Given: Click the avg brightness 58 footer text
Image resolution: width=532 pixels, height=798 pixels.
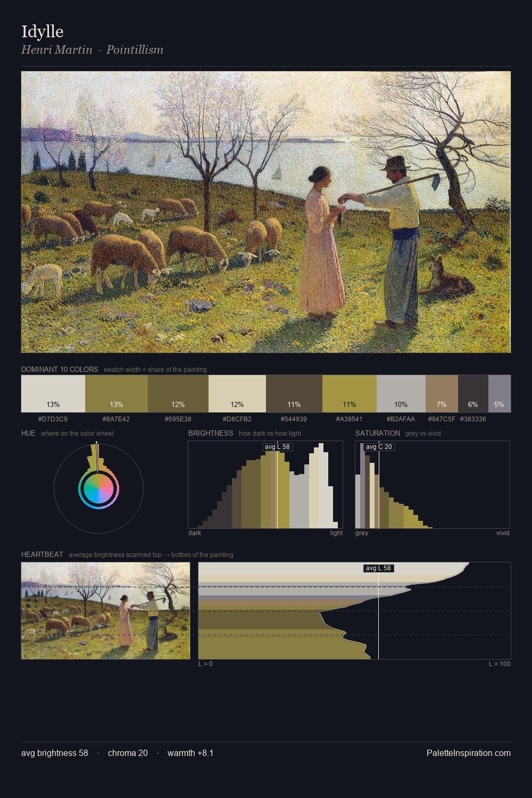Looking at the screenshot, I should click(55, 753).
